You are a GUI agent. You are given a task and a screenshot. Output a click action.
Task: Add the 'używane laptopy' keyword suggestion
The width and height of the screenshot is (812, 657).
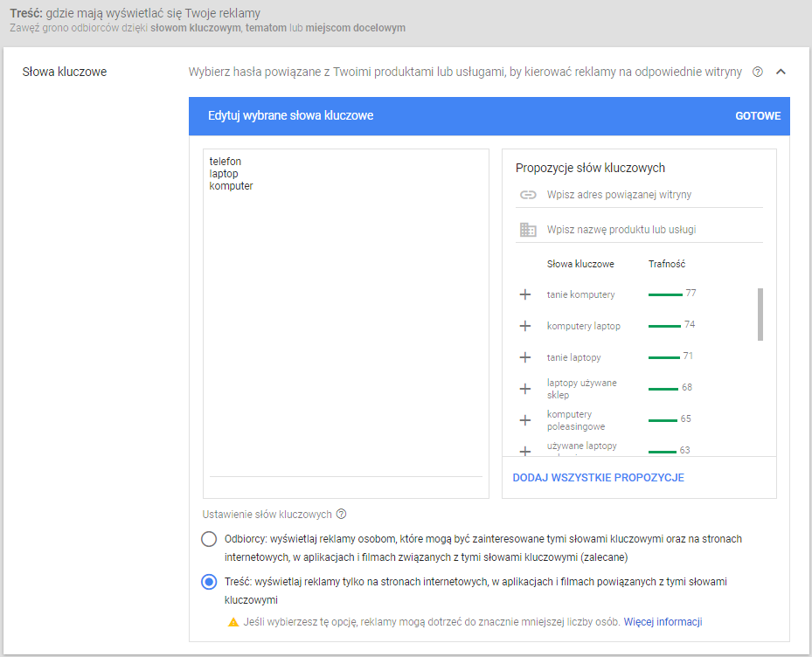(x=525, y=451)
